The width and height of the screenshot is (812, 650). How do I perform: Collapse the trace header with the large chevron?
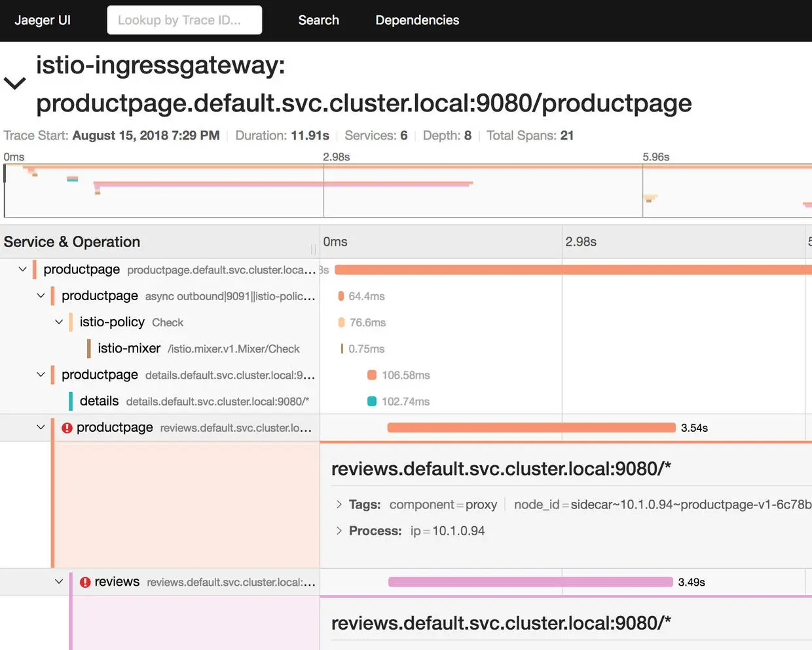pyautogui.click(x=14, y=83)
